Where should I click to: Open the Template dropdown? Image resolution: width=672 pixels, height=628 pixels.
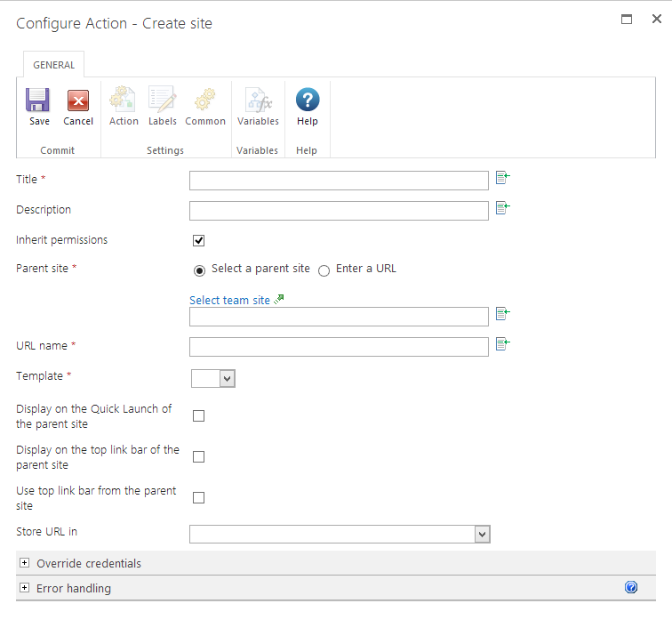[x=213, y=379]
